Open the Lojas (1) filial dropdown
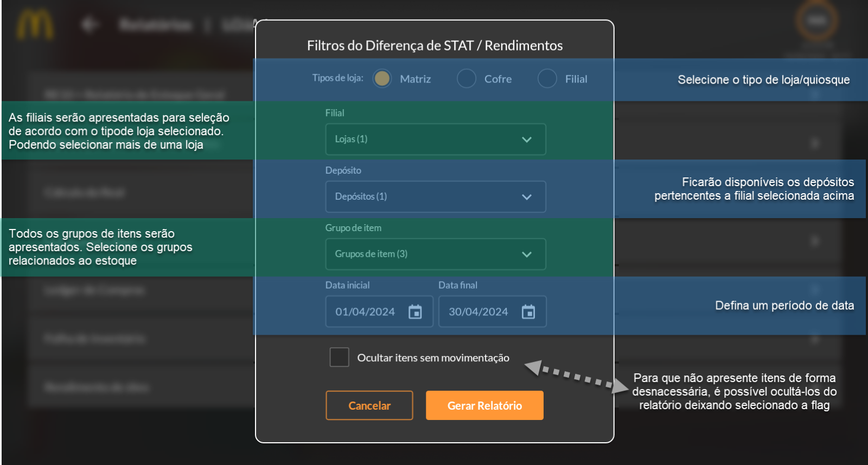 pyautogui.click(x=436, y=139)
